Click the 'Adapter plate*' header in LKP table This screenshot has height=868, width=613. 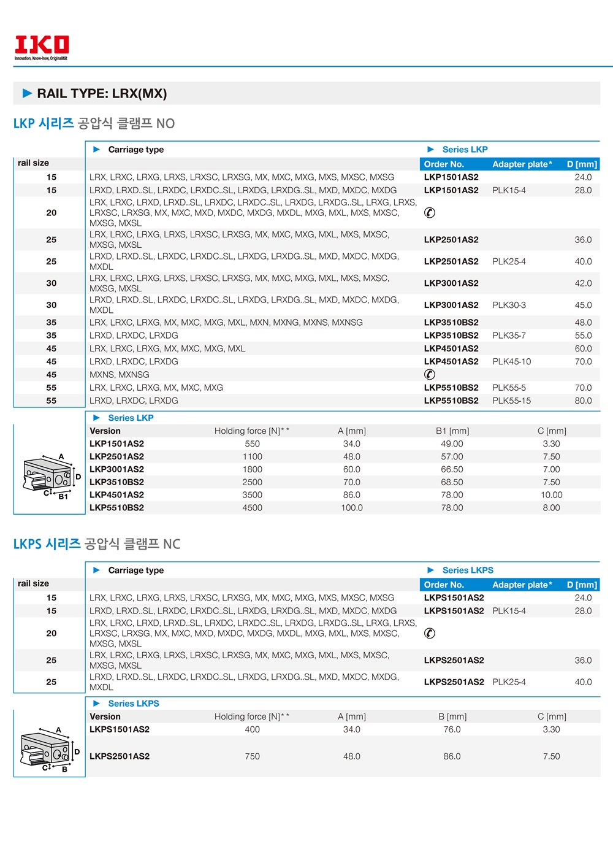click(522, 164)
